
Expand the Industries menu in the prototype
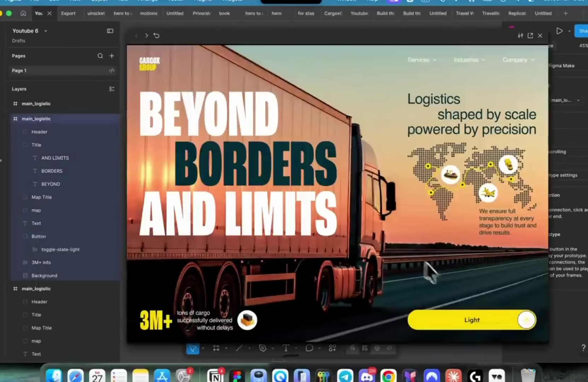pyautogui.click(x=469, y=60)
